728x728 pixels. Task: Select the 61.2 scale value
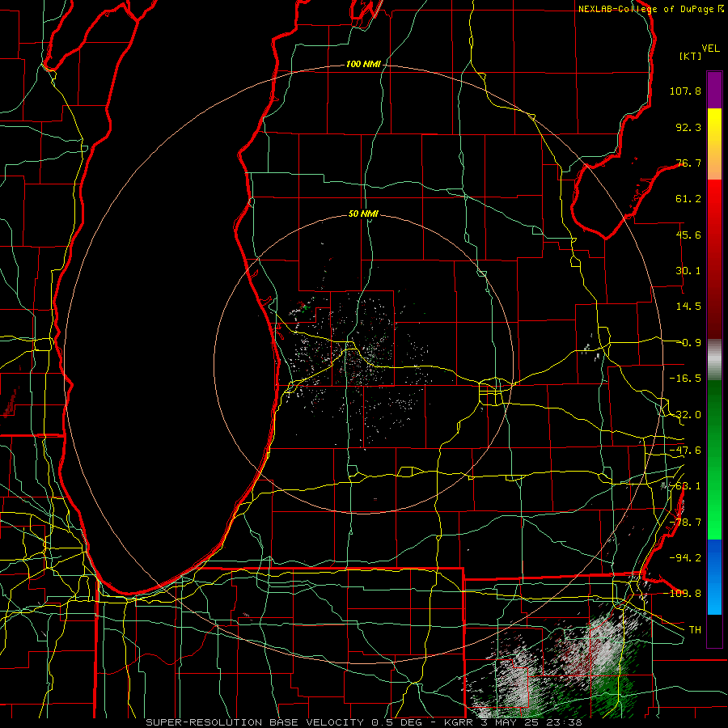[688, 199]
